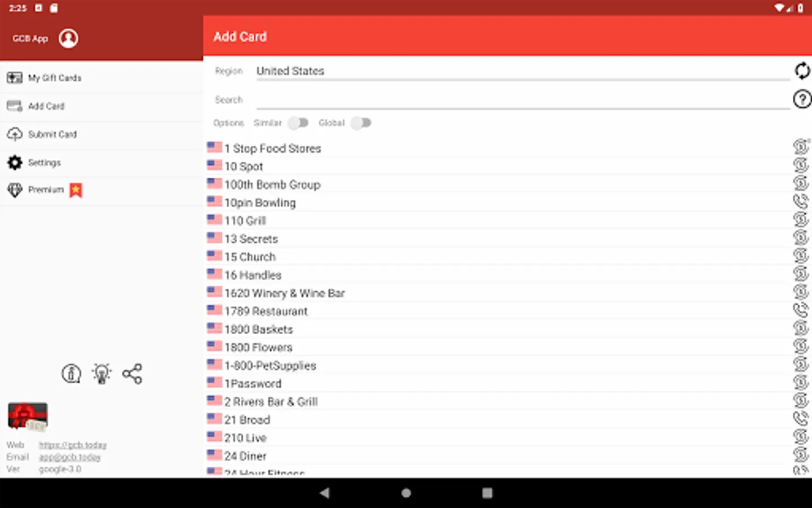Tap the Android home navigation button
Viewport: 812px width, 508px height.
[406, 493]
